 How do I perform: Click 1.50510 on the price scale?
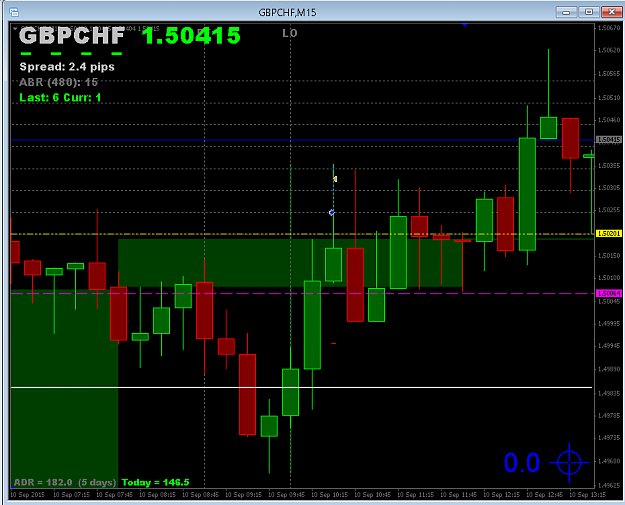609,97
